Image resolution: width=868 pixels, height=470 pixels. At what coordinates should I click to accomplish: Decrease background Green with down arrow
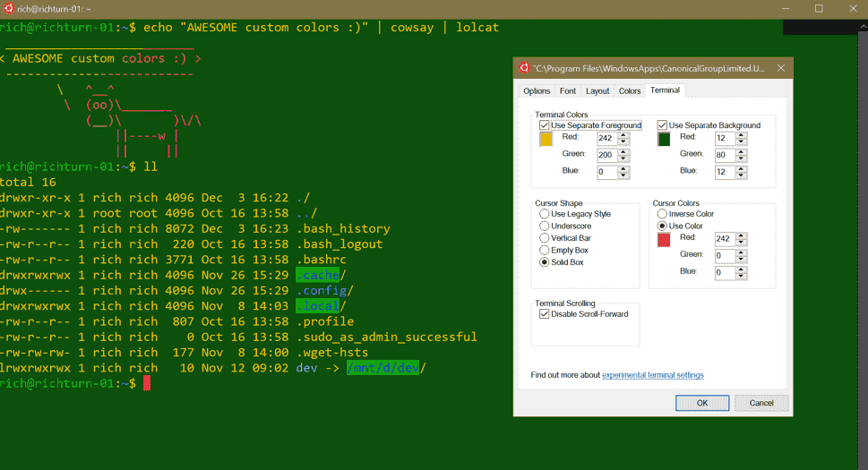(741, 158)
